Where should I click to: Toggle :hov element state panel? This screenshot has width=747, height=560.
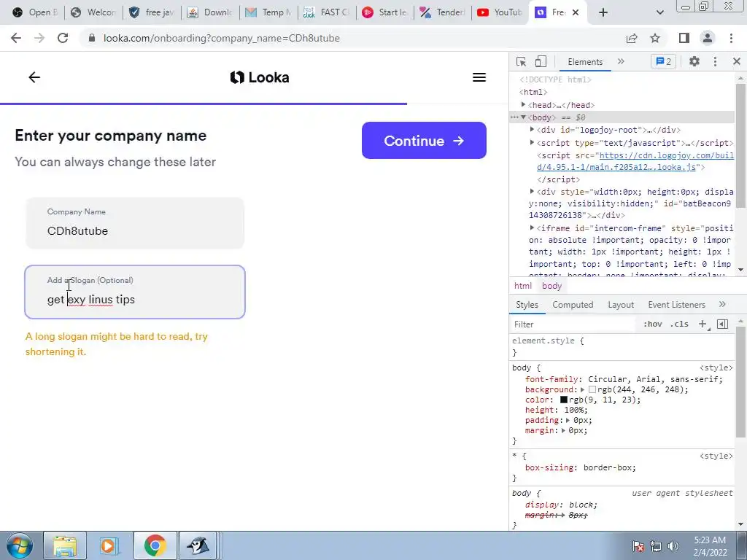(653, 324)
